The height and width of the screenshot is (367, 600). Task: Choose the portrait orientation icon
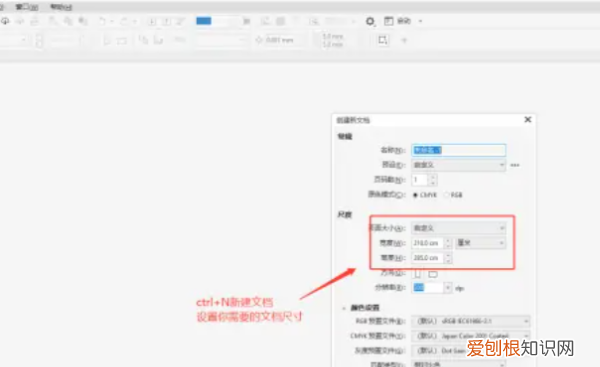coord(418,274)
